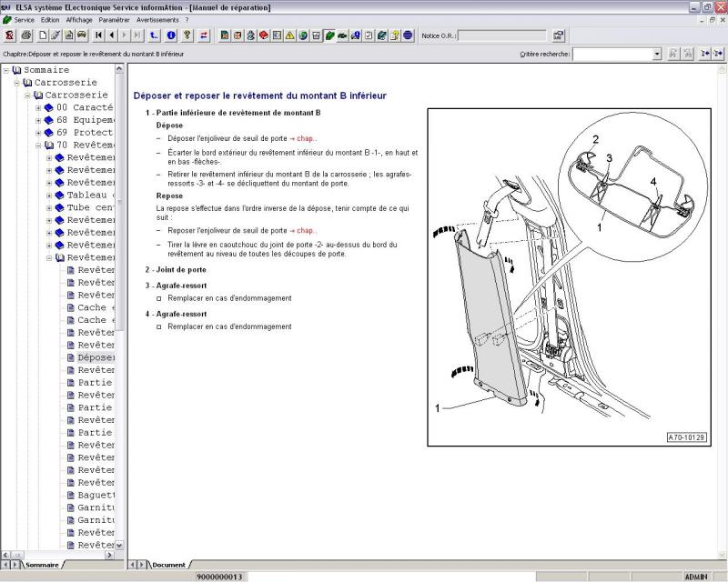The height and width of the screenshot is (582, 728).
Task: Click tree panel horizontal scroll right arrow
Action: 110,555
